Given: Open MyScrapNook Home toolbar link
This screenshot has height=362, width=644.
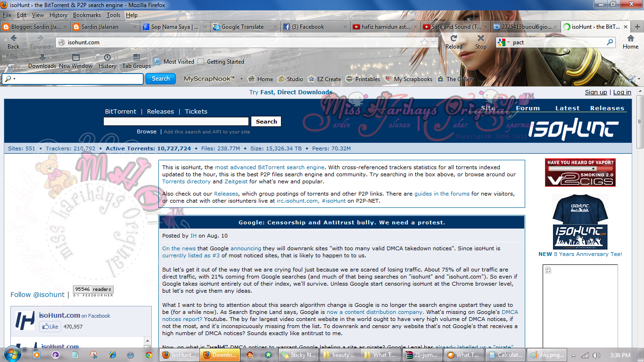Looking at the screenshot, I should coord(261,79).
